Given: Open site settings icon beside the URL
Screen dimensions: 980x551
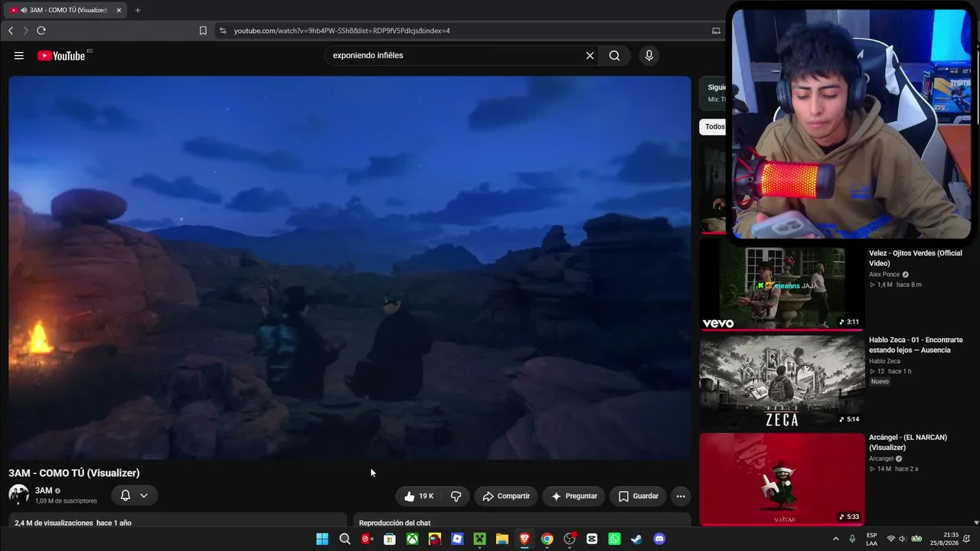Looking at the screenshot, I should tap(223, 31).
